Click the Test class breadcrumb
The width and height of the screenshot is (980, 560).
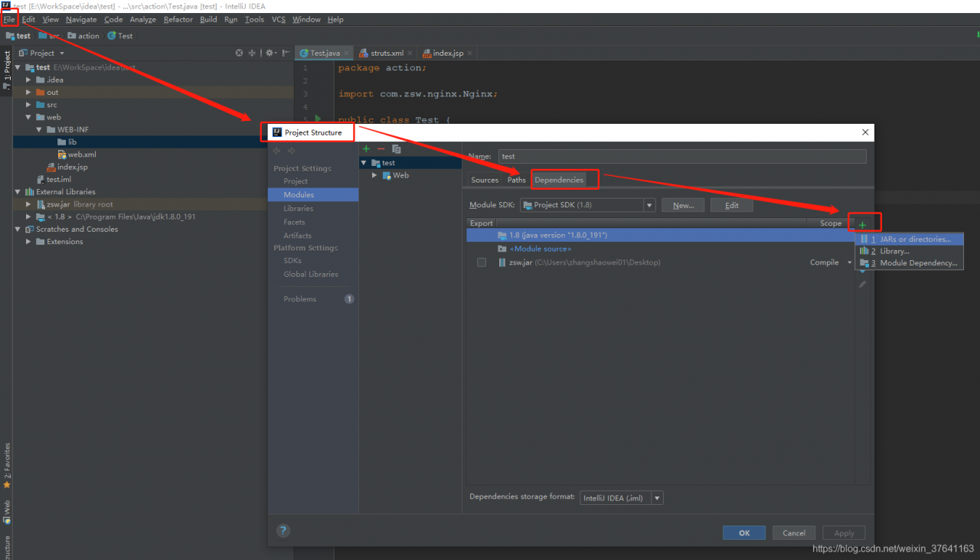pos(120,36)
